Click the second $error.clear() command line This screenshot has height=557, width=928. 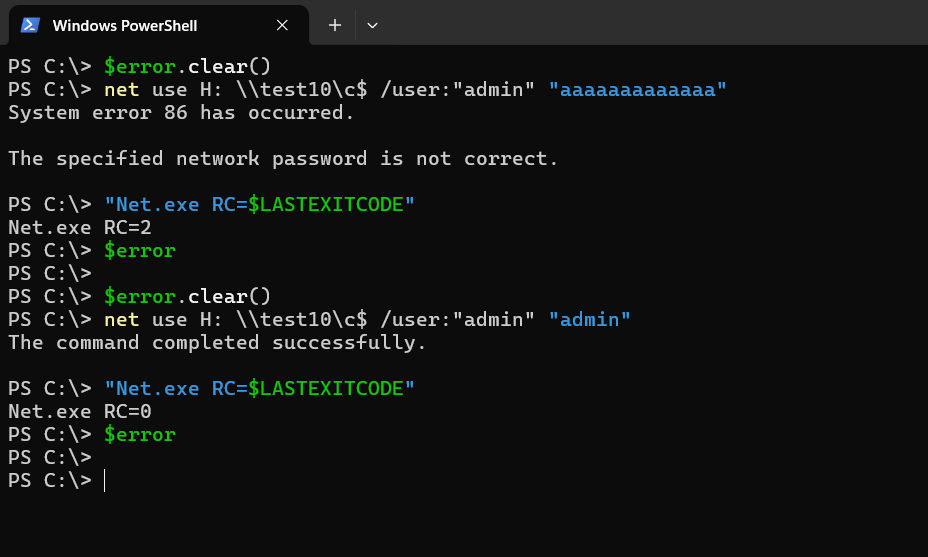(188, 296)
